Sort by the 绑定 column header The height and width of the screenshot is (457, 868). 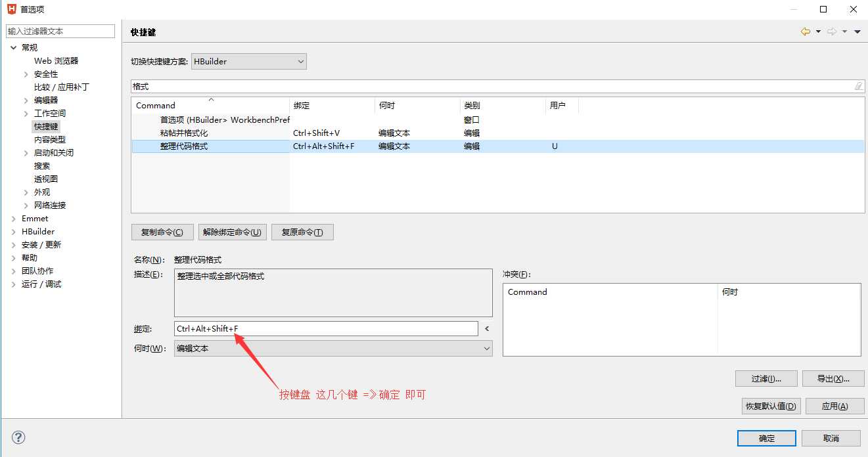[332, 105]
